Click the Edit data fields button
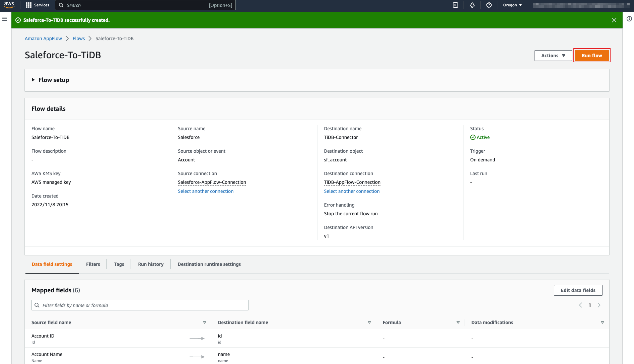The width and height of the screenshot is (634, 364). (x=578, y=290)
